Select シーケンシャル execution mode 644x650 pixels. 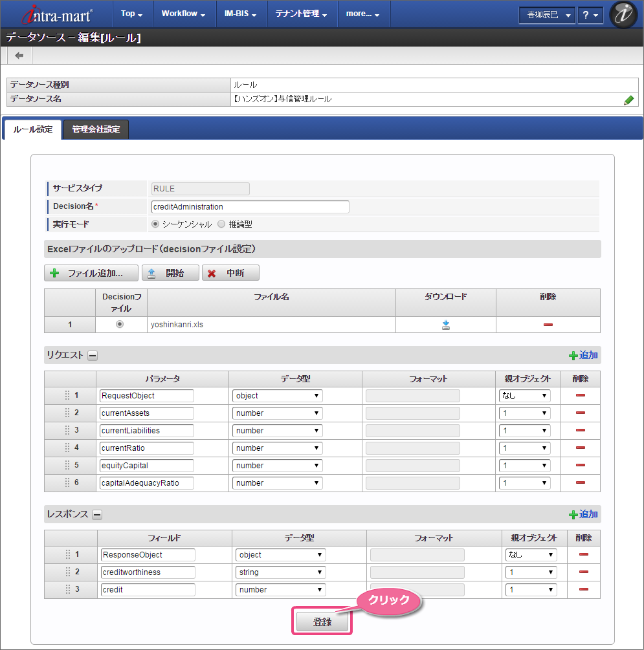pos(155,224)
